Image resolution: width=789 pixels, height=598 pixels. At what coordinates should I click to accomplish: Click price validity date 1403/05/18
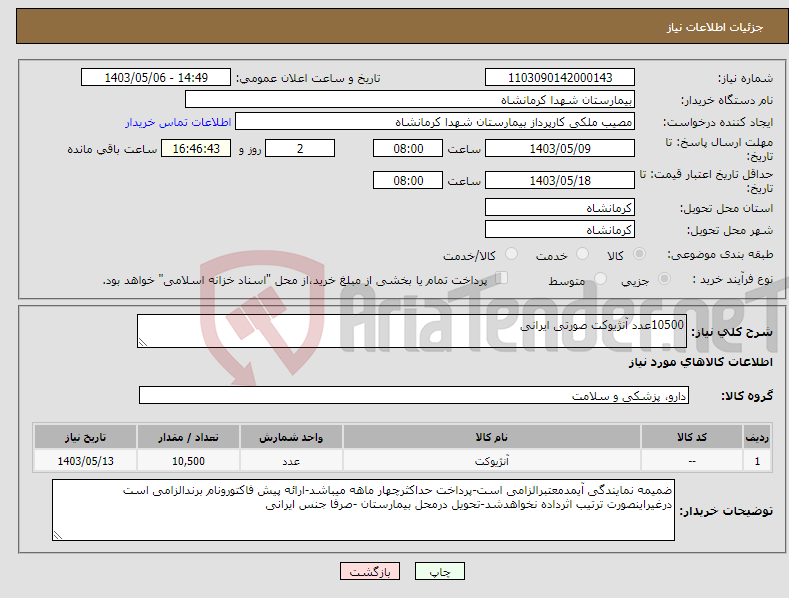(560, 180)
